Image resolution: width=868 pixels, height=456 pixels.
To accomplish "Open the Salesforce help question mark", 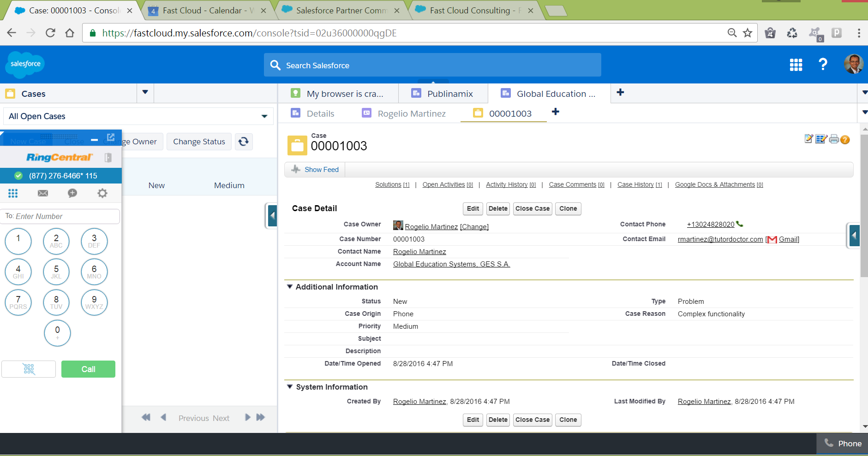I will click(x=823, y=65).
